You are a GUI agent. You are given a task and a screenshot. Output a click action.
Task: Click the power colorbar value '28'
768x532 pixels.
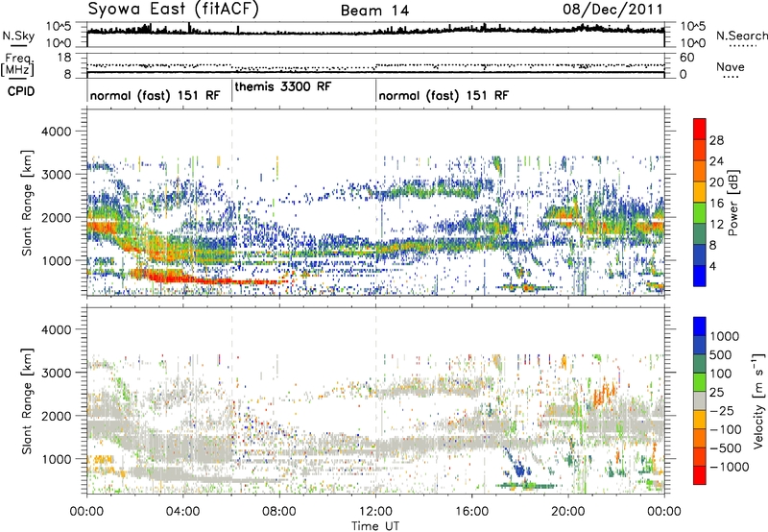click(716, 140)
